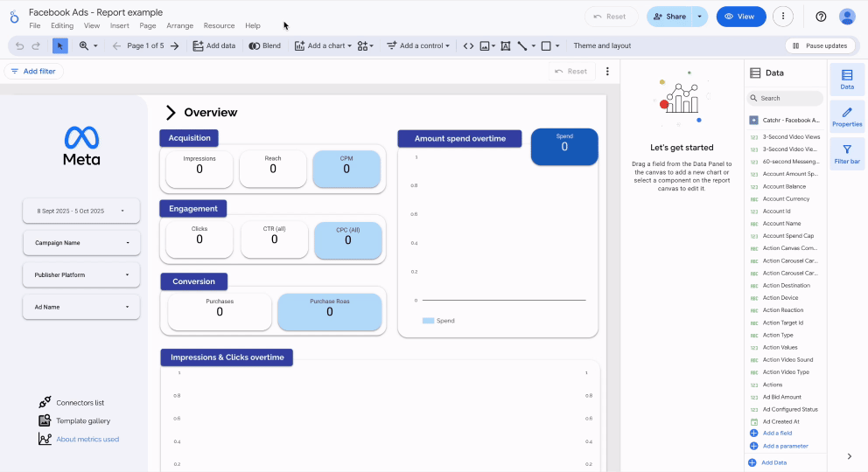Image resolution: width=868 pixels, height=472 pixels.
Task: Open the Arrange menu
Action: (x=180, y=26)
